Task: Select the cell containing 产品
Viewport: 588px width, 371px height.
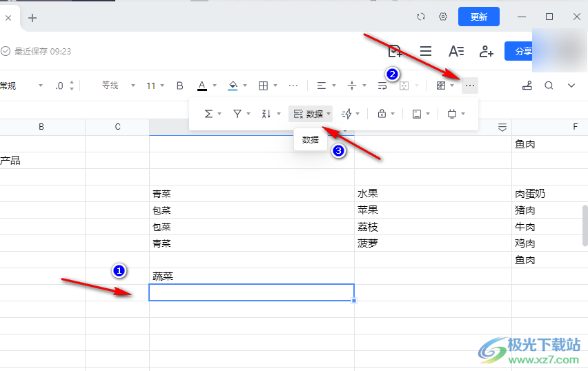Action: tap(42, 161)
